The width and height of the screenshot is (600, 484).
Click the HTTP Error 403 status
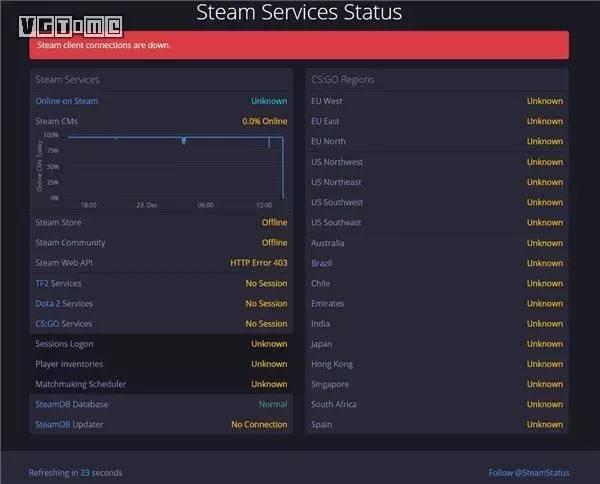point(259,263)
